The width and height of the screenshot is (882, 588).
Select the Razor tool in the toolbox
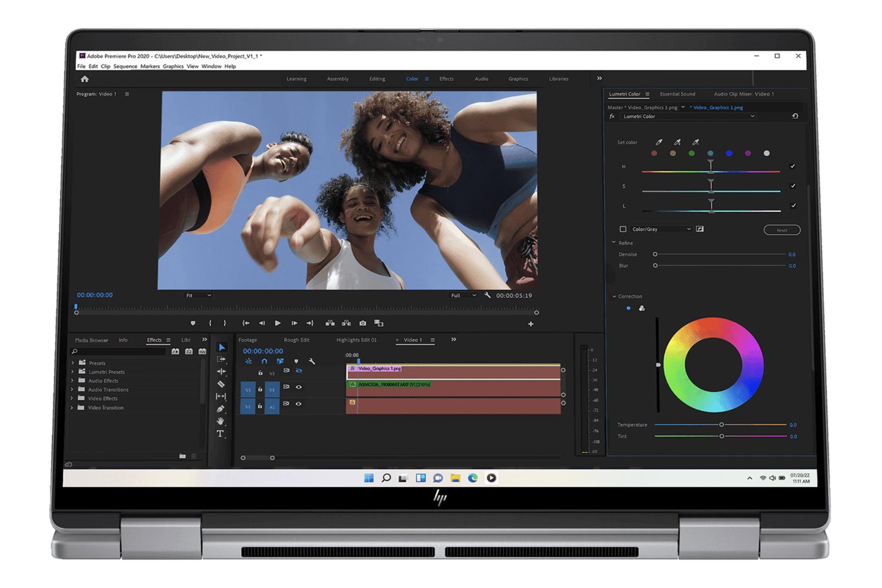click(221, 384)
